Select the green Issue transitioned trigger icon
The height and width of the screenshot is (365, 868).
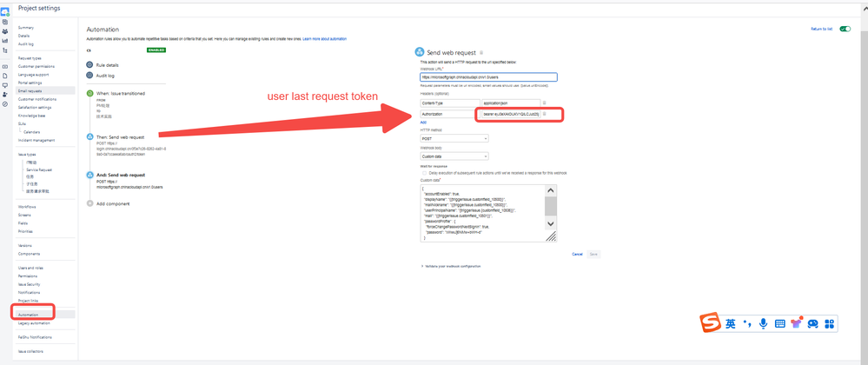tap(89, 94)
